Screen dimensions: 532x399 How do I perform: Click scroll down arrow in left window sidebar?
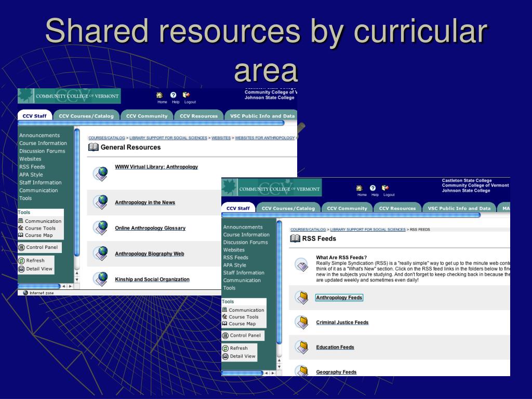click(x=77, y=280)
